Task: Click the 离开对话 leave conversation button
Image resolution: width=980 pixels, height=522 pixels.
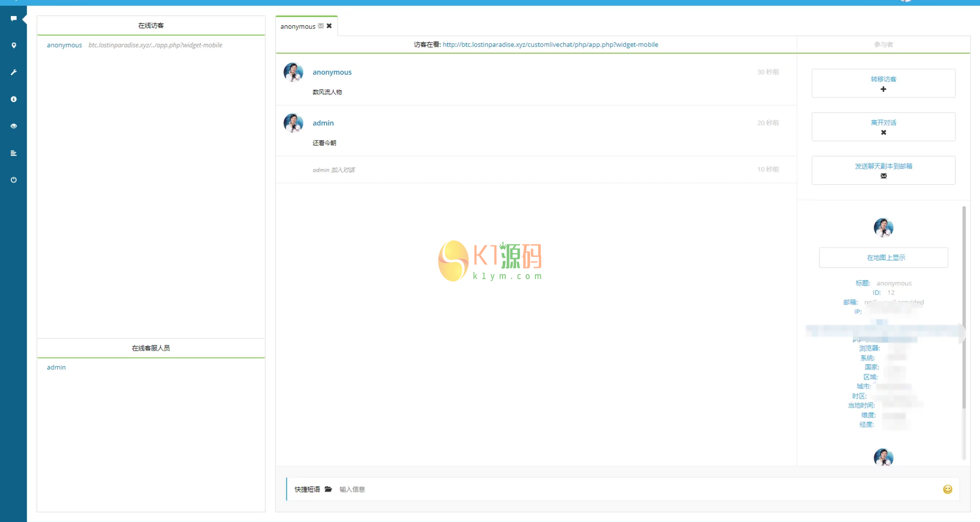Action: [x=883, y=127]
